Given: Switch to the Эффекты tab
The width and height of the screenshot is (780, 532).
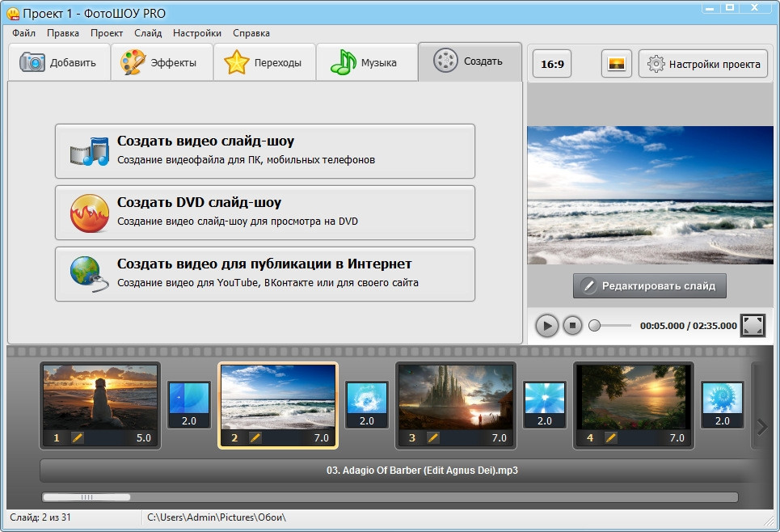Looking at the screenshot, I should point(162,62).
